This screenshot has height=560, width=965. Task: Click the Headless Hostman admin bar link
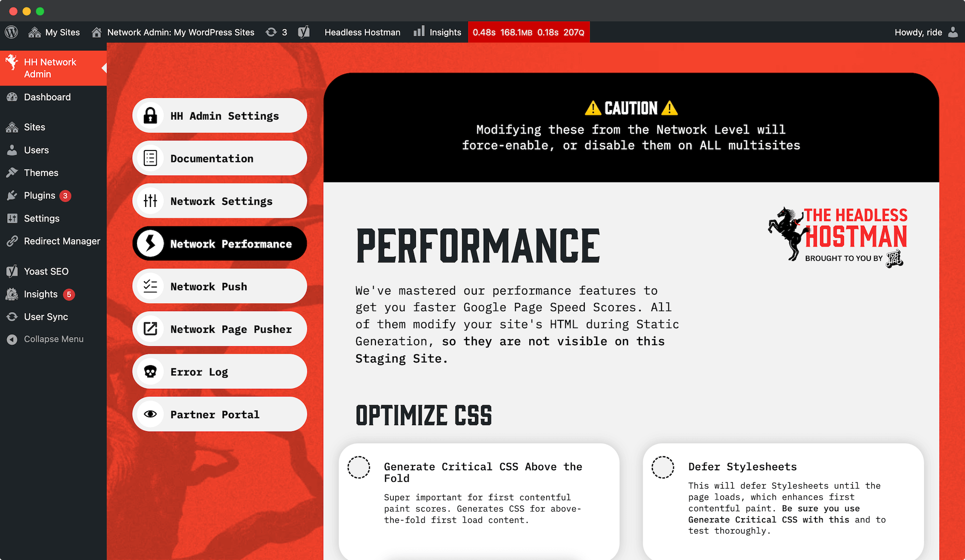[x=362, y=32]
